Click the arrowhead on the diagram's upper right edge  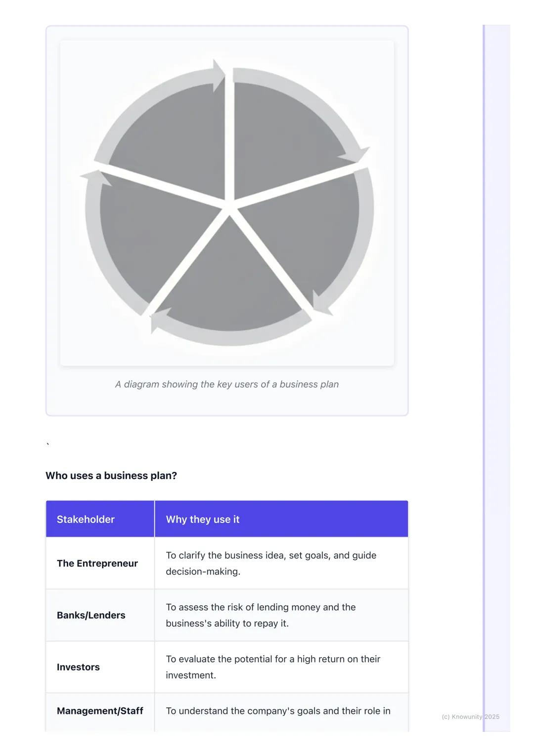coord(357,155)
